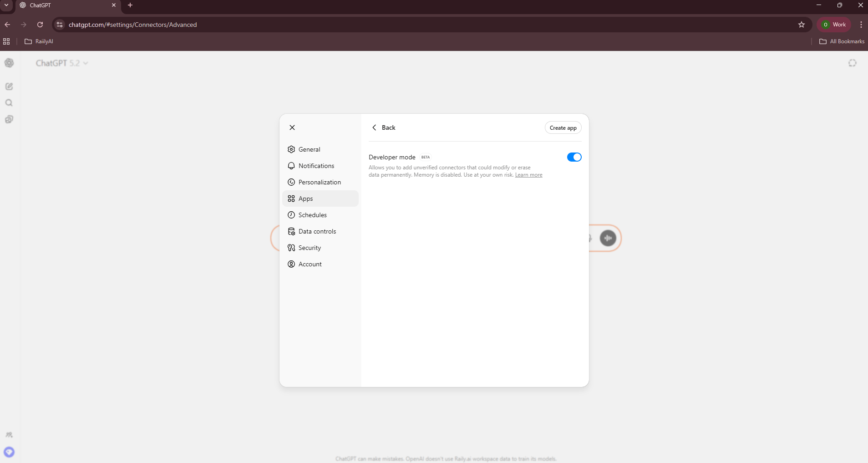Open Personalization settings

(320, 182)
